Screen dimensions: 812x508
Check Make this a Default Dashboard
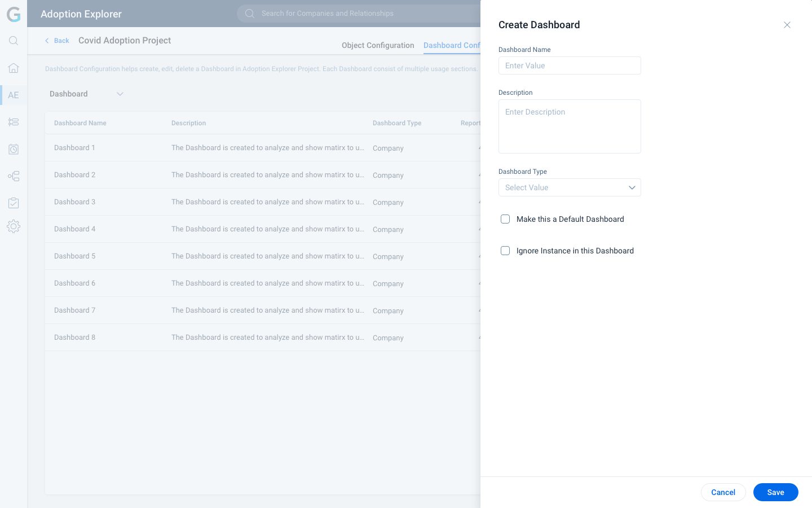pos(505,219)
